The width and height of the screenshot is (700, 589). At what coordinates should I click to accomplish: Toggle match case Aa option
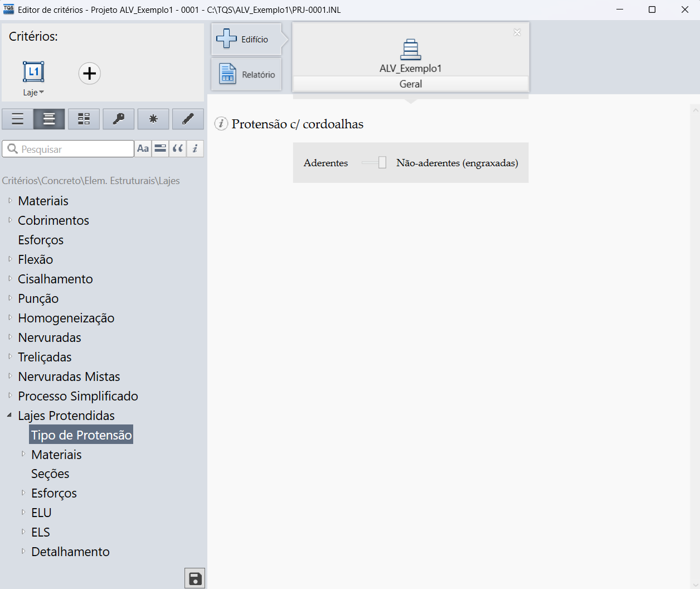(x=143, y=149)
